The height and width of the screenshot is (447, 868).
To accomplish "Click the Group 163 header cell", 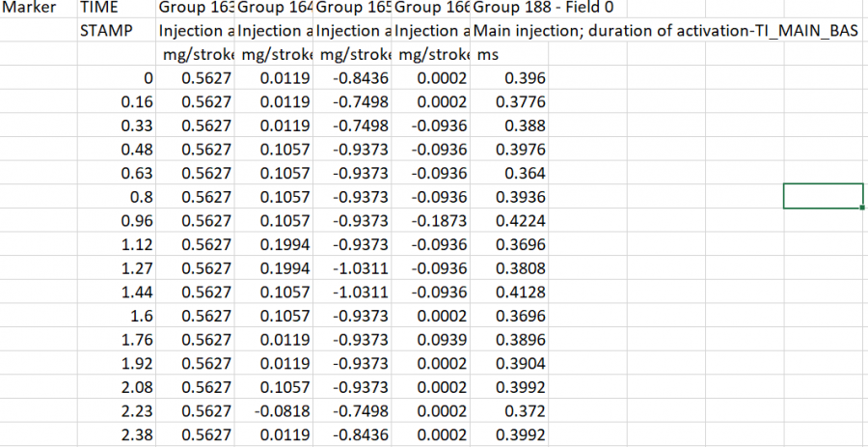I will pos(197,9).
